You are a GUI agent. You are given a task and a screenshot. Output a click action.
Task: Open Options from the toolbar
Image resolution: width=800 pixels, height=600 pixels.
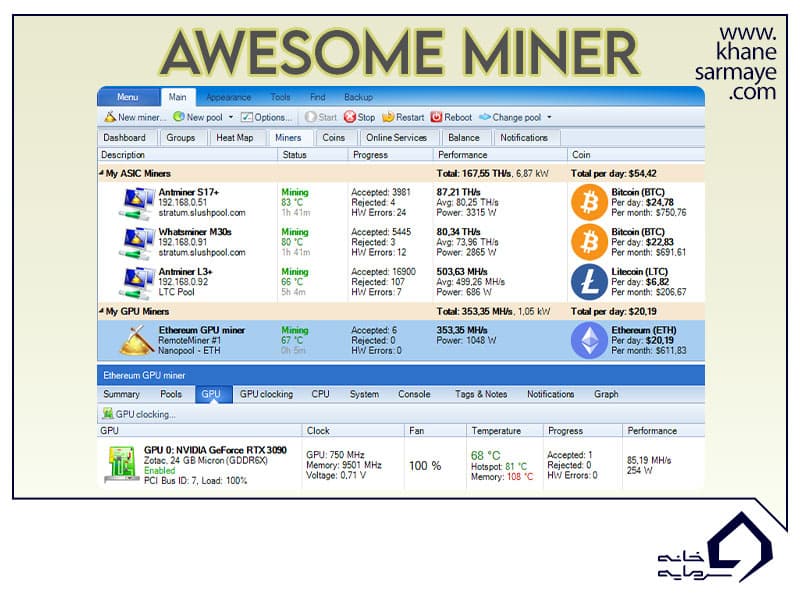pos(266,117)
